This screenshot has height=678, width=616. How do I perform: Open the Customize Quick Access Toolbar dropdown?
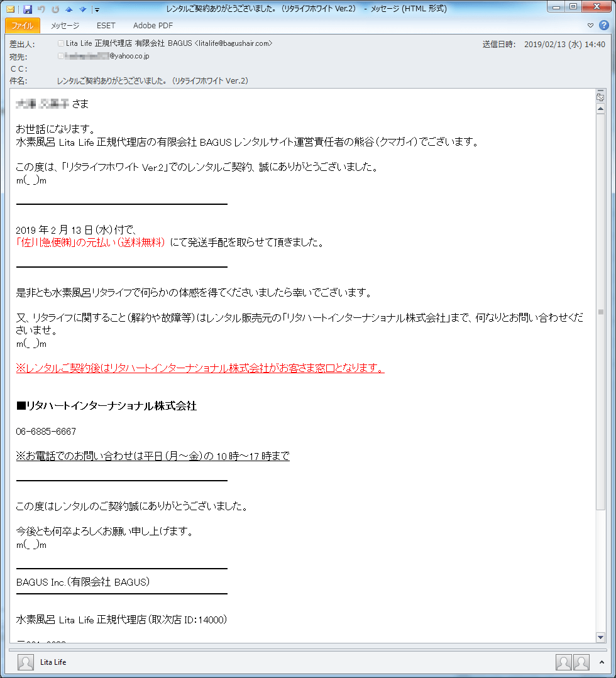click(x=97, y=9)
